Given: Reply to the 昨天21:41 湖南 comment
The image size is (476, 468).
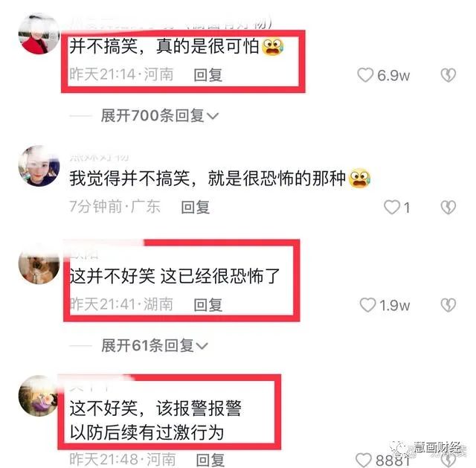Looking at the screenshot, I should pyautogui.click(x=208, y=305).
